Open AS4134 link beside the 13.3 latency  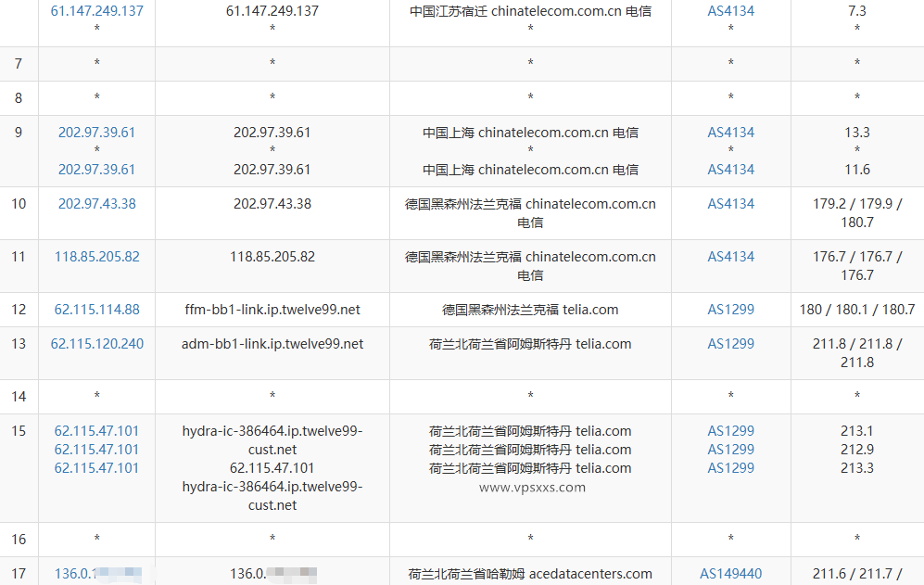point(730,132)
